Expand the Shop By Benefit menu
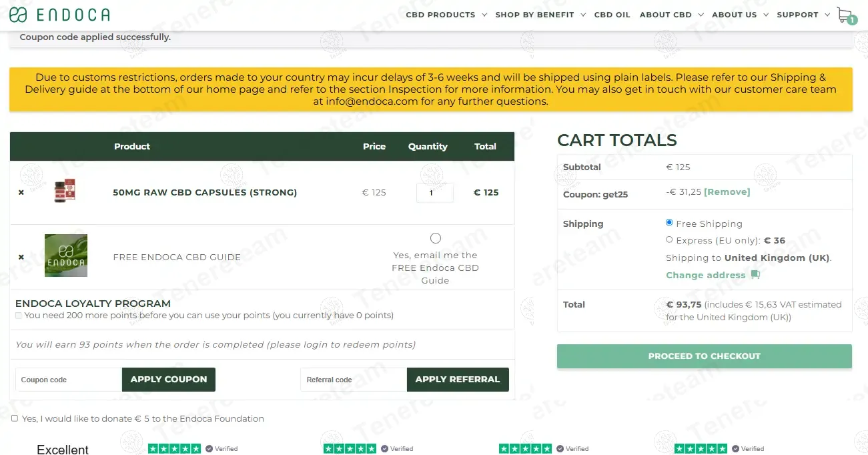This screenshot has width=868, height=455. point(540,15)
